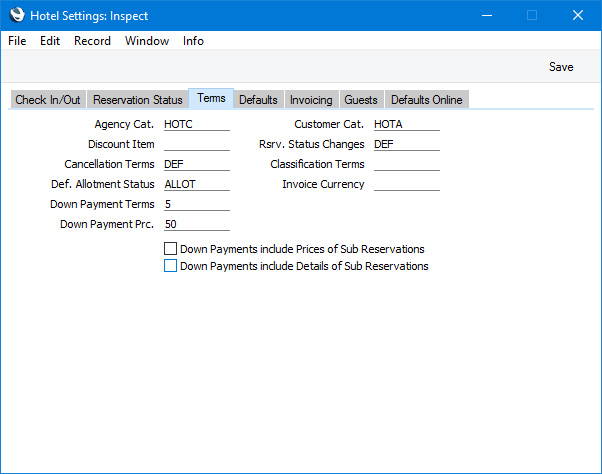The height and width of the screenshot is (474, 602).
Task: Click the Save button
Action: (561, 67)
